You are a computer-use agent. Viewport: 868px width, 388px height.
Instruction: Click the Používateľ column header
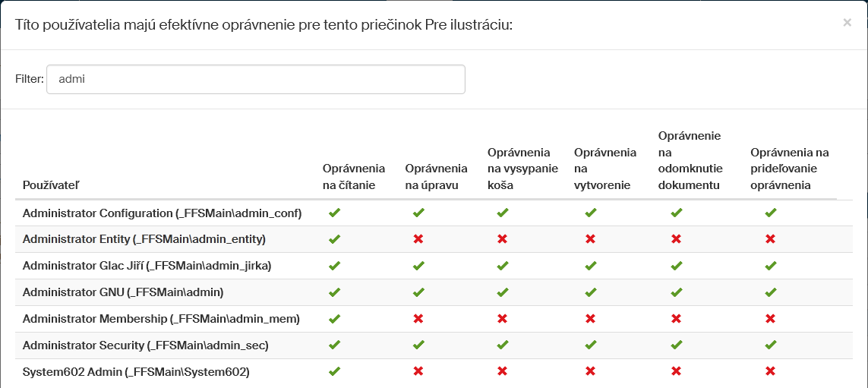(x=51, y=185)
